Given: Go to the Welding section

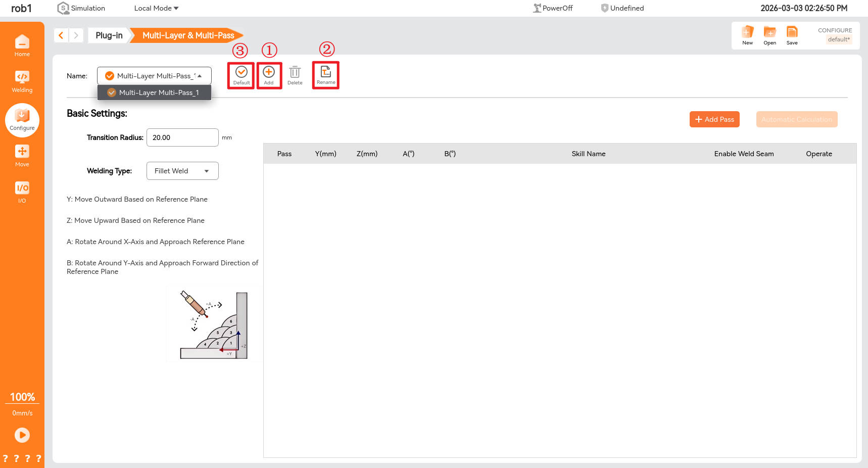Looking at the screenshot, I should tap(22, 81).
